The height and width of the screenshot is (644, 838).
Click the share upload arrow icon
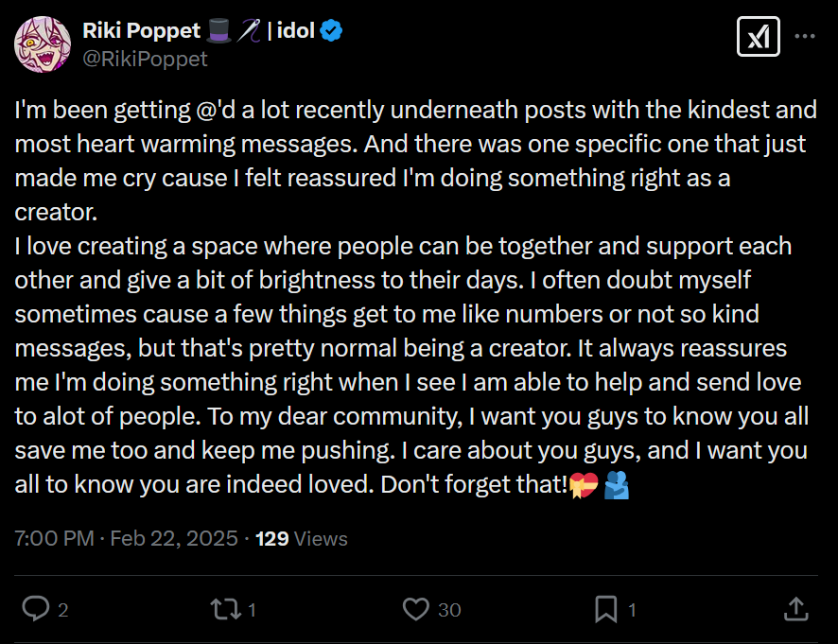[x=796, y=609]
